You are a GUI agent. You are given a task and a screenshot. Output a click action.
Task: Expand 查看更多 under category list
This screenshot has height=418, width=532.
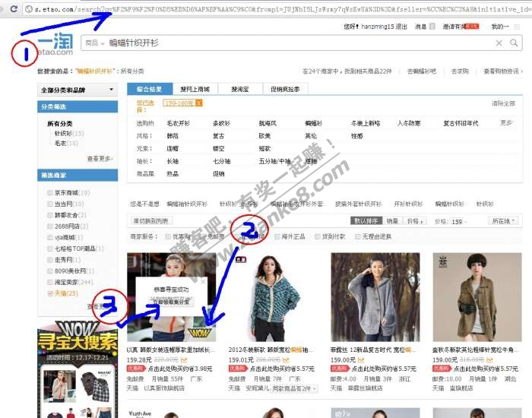(x=100, y=158)
